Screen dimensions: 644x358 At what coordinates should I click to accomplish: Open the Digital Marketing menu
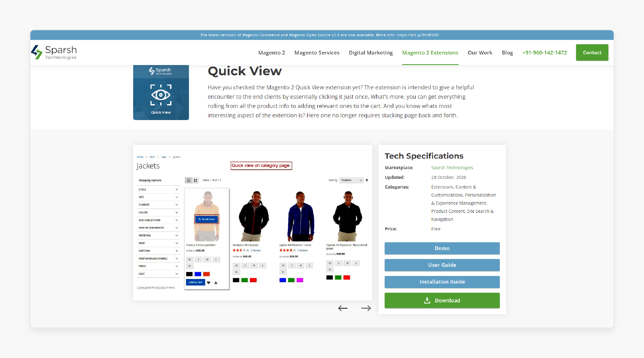(x=371, y=53)
